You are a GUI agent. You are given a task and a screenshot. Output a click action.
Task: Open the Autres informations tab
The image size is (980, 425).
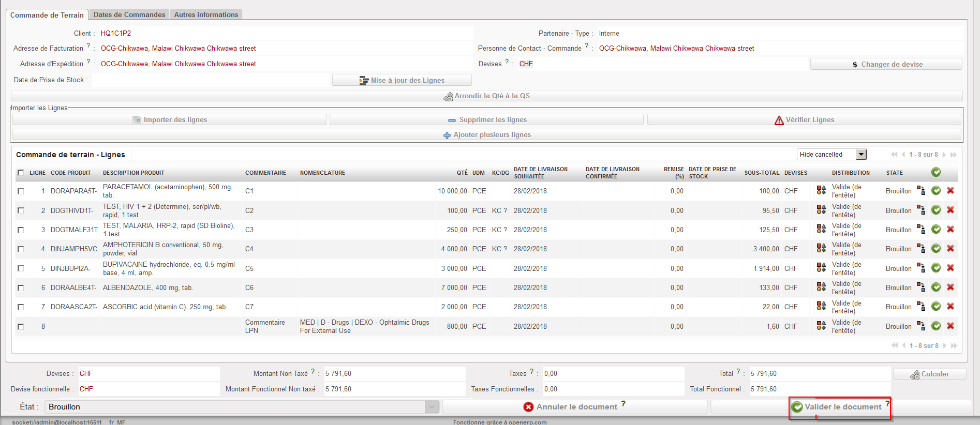click(x=206, y=14)
